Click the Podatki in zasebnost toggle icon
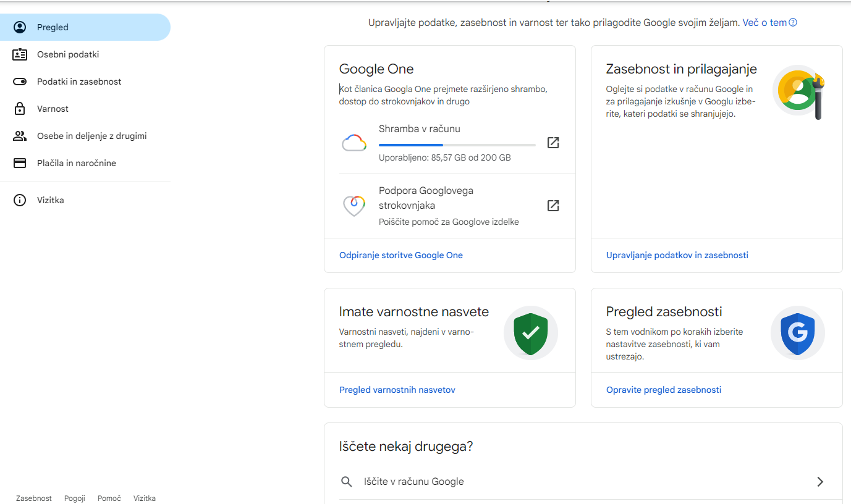 coord(20,82)
